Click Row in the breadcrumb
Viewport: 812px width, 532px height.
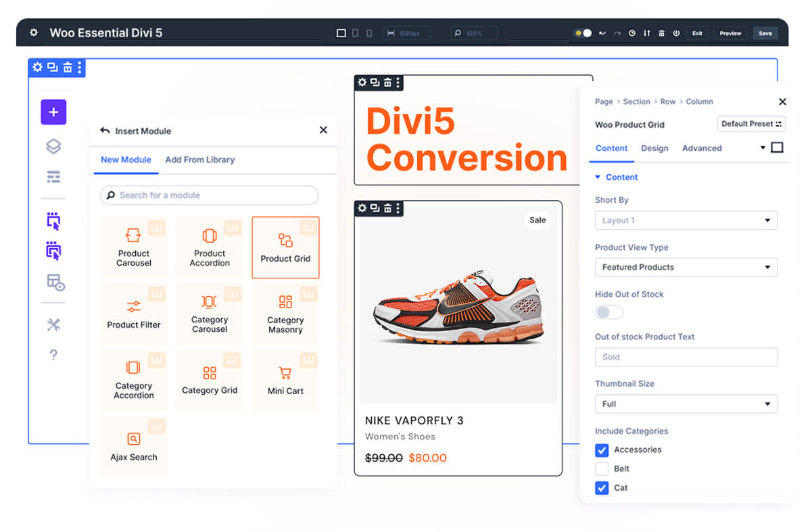coord(668,101)
